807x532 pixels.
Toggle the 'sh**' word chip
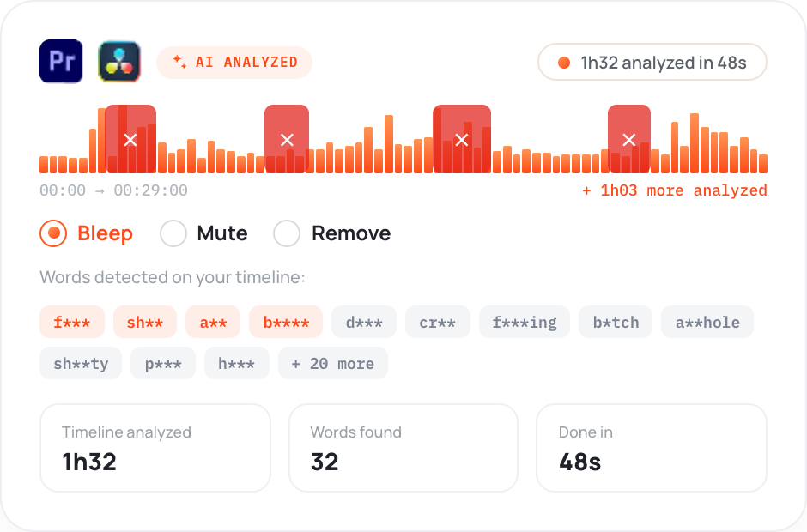145,322
